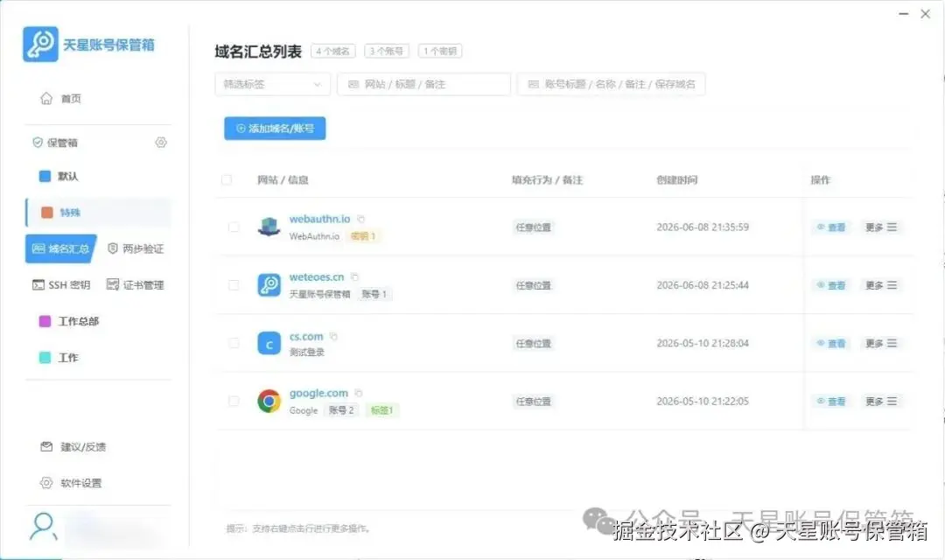Click the 4 个域名 count badge
This screenshot has height=560, width=945.
[x=333, y=52]
